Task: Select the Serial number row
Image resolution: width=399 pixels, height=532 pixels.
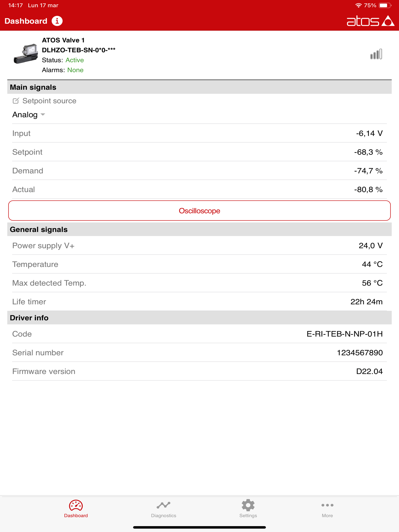Action: point(199,353)
